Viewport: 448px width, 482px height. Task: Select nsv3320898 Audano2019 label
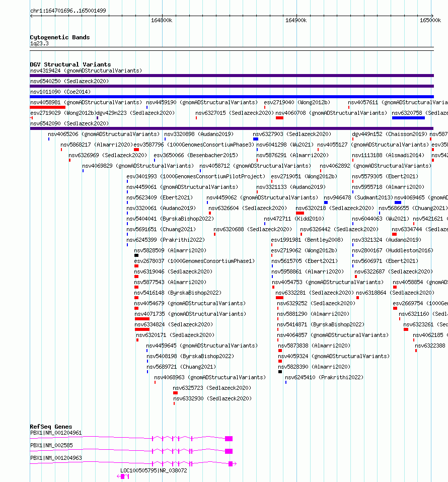pyautogui.click(x=199, y=134)
